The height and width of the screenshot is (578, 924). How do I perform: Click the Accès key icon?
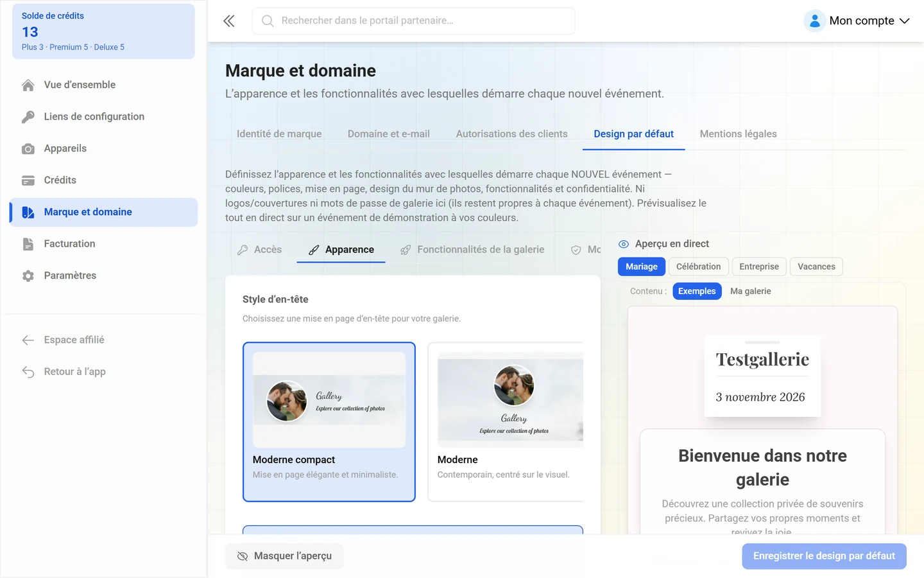click(x=243, y=250)
